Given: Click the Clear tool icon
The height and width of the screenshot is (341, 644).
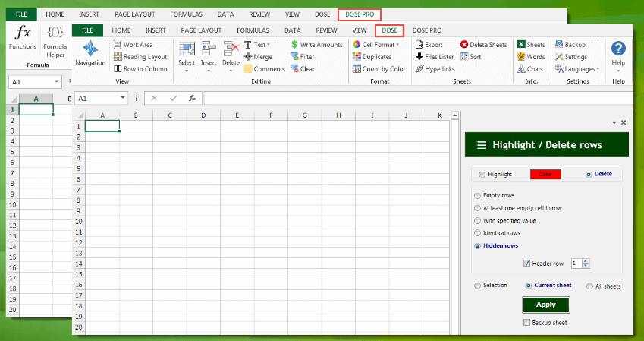Looking at the screenshot, I should 294,68.
